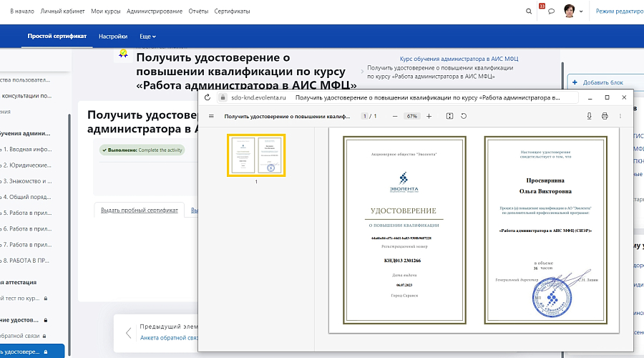Click the left sidebar vertical scrollbar

[x=69, y=234]
